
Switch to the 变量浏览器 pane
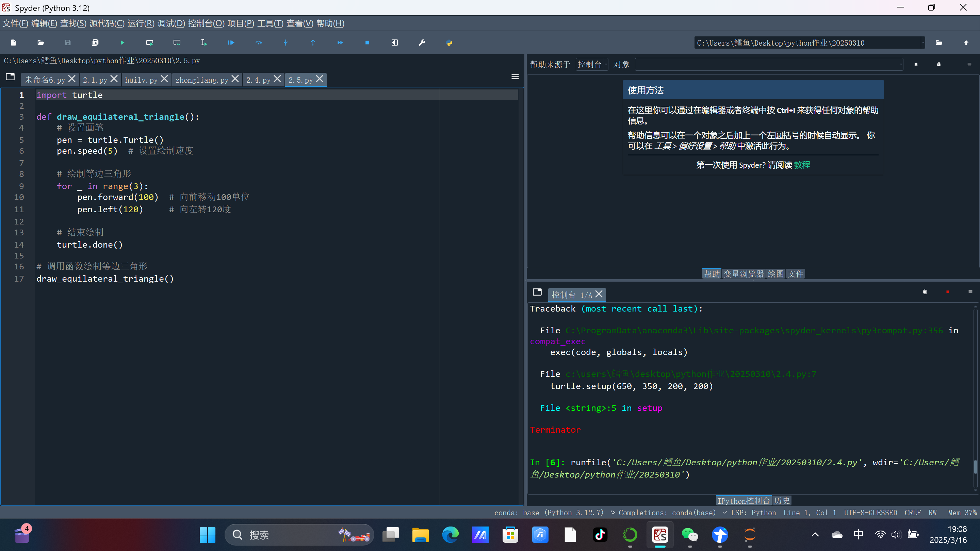(x=744, y=274)
